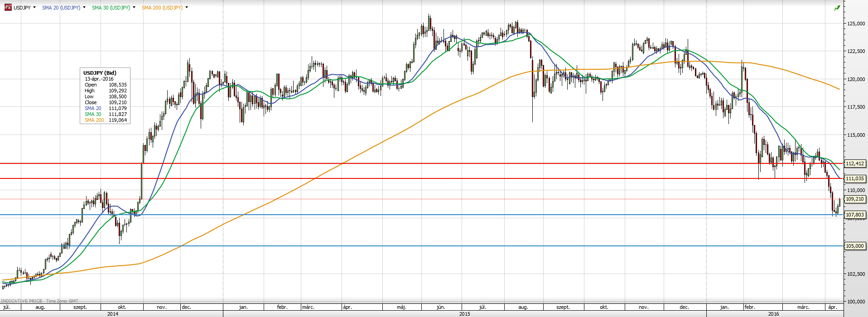Select the 109,210 current price tag
The height and width of the screenshot is (317, 868).
tap(855, 199)
